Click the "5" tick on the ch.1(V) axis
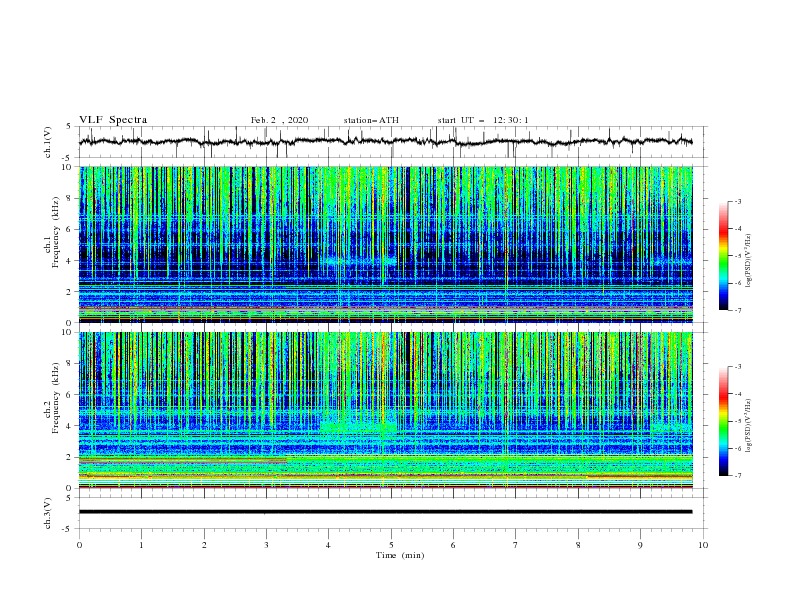Viewport: 792px width, 612px height. (69, 127)
